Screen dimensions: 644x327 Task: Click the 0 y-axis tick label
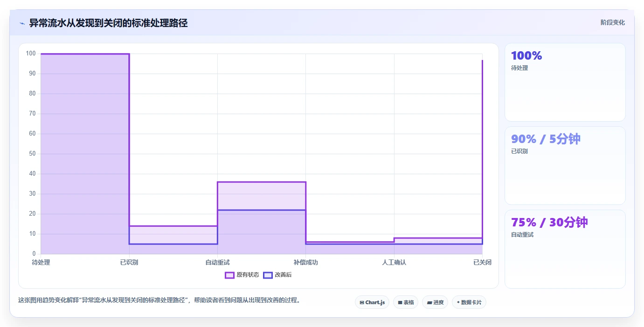pyautogui.click(x=34, y=254)
